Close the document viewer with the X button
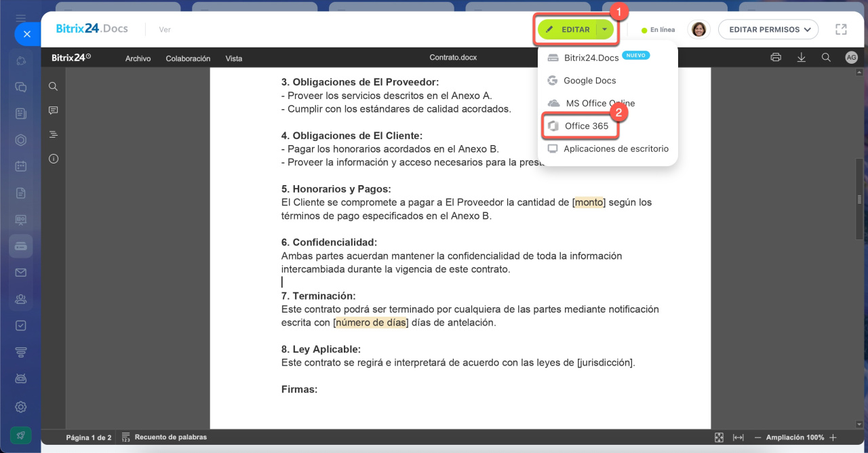 pos(26,34)
